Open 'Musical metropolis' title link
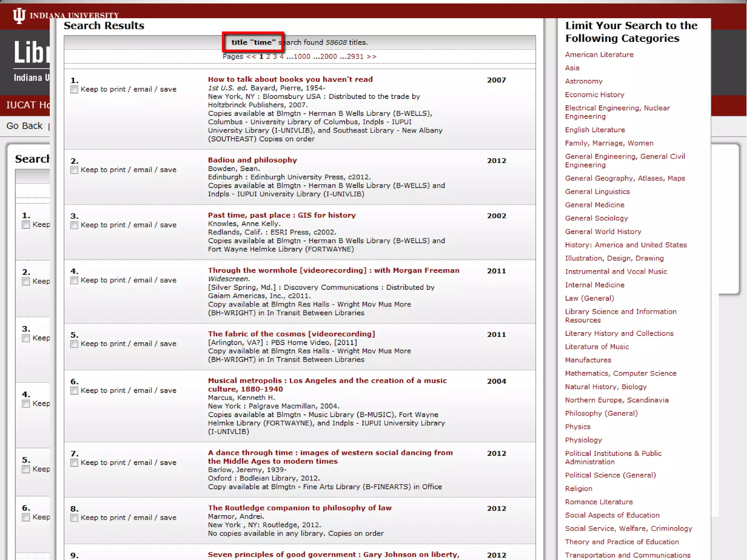This screenshot has width=747, height=560. [327, 385]
